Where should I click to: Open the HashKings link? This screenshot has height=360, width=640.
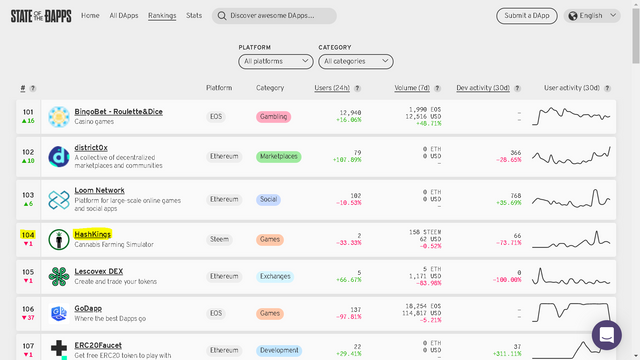(x=93, y=234)
